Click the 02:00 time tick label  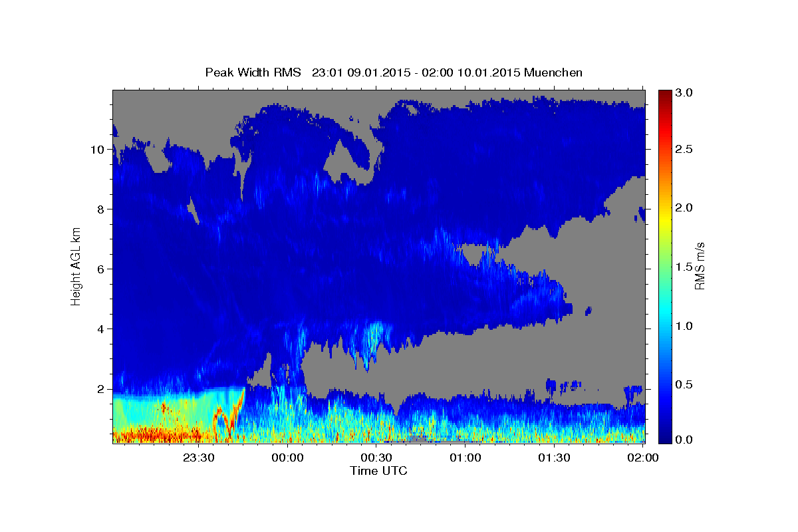tap(643, 458)
